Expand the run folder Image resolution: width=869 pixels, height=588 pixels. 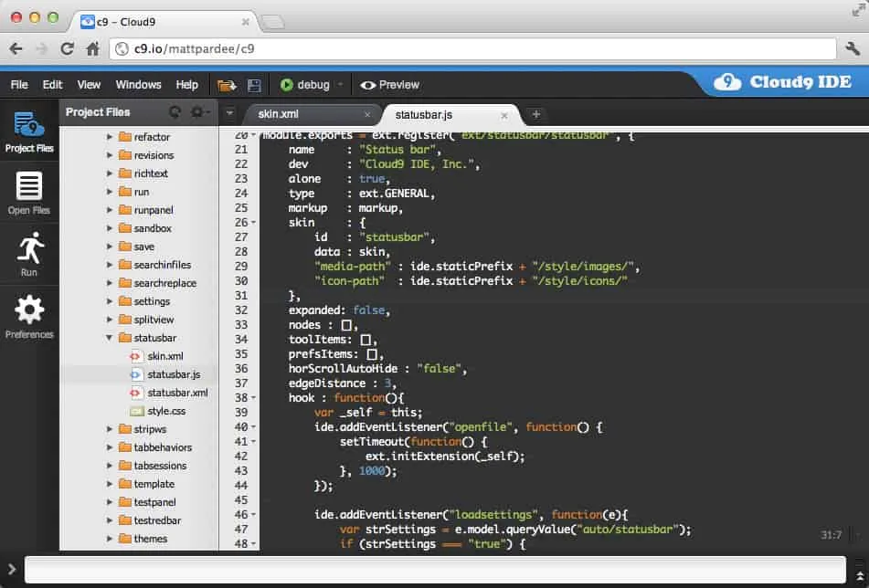[x=109, y=192]
